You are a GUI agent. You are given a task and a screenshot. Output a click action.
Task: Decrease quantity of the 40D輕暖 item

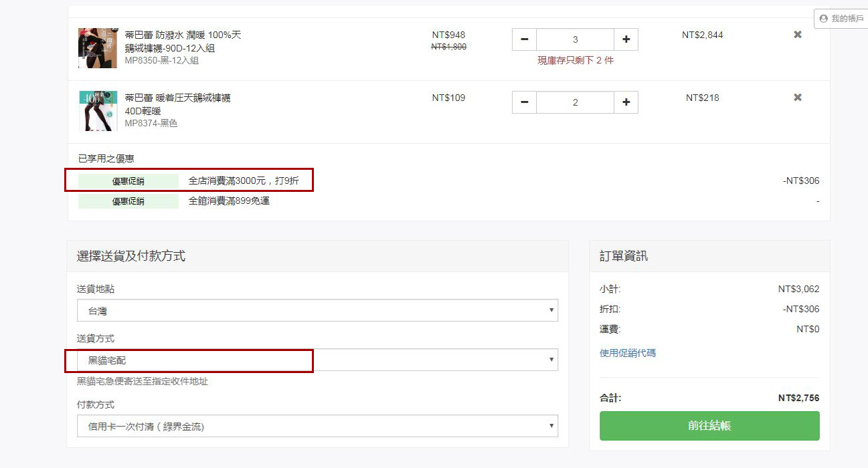[524, 102]
